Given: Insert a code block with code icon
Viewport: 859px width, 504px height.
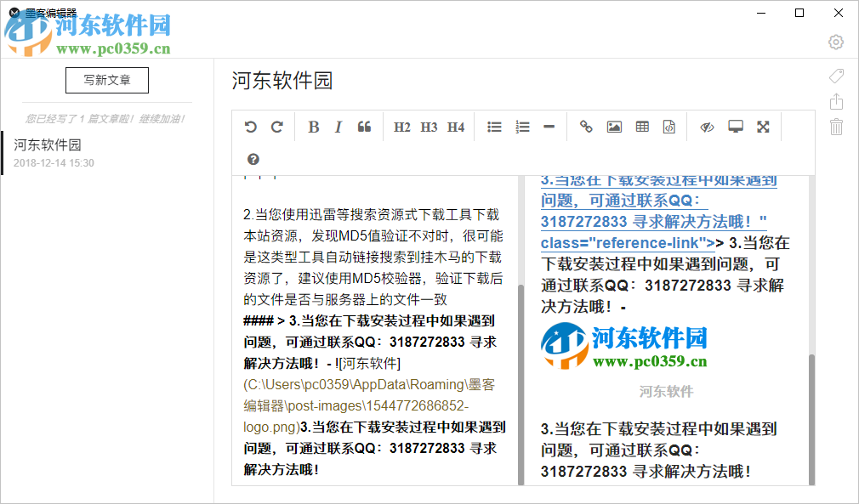Looking at the screenshot, I should (x=668, y=127).
